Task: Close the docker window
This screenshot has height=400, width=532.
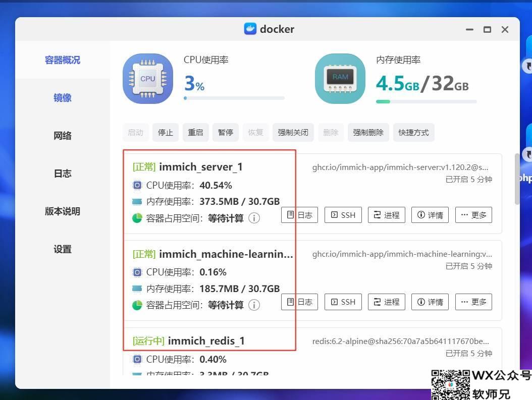Action: (x=505, y=29)
